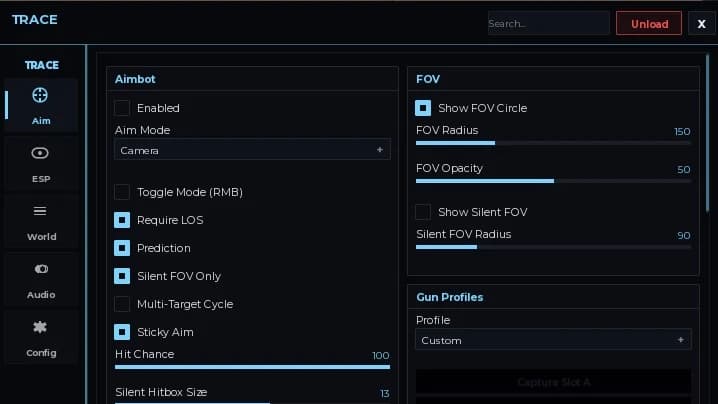Expand the Aim Mode Camera dropdown
718x404 pixels.
[x=252, y=150]
